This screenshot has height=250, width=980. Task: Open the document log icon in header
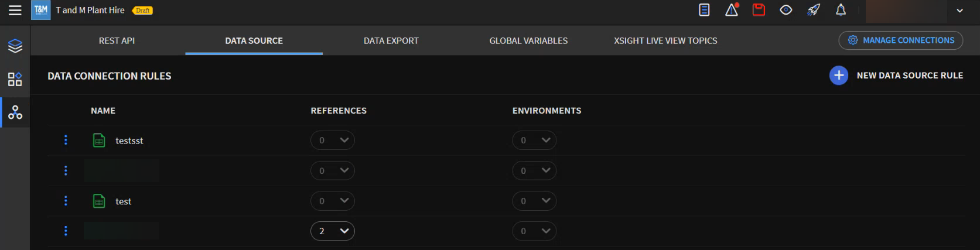click(x=704, y=10)
